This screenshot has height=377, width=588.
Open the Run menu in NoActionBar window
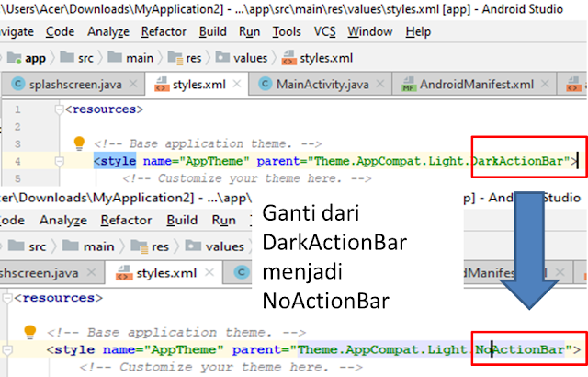pos(224,220)
